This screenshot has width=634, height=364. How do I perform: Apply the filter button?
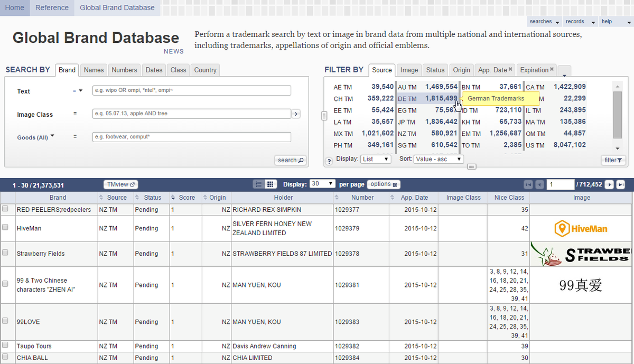coord(613,160)
